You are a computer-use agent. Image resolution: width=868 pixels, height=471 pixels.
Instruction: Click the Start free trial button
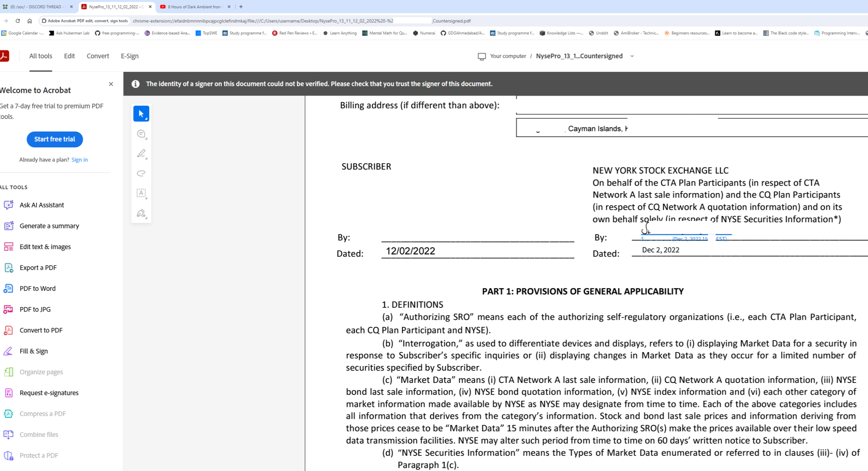(x=55, y=139)
